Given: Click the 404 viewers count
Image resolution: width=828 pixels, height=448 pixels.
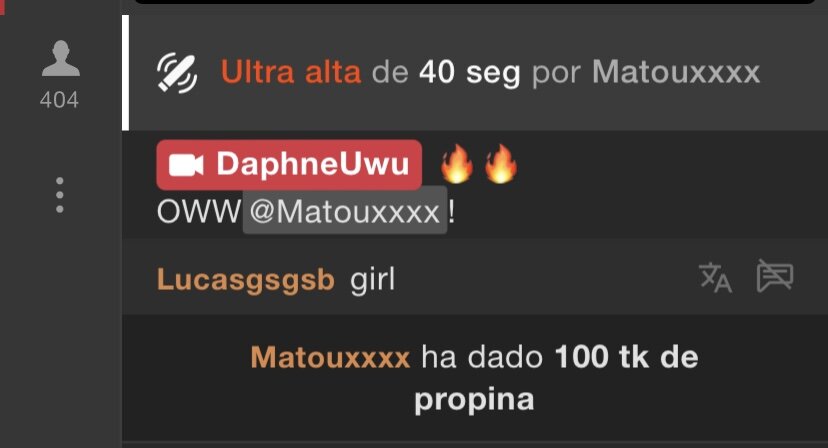Looking at the screenshot, I should 59,100.
